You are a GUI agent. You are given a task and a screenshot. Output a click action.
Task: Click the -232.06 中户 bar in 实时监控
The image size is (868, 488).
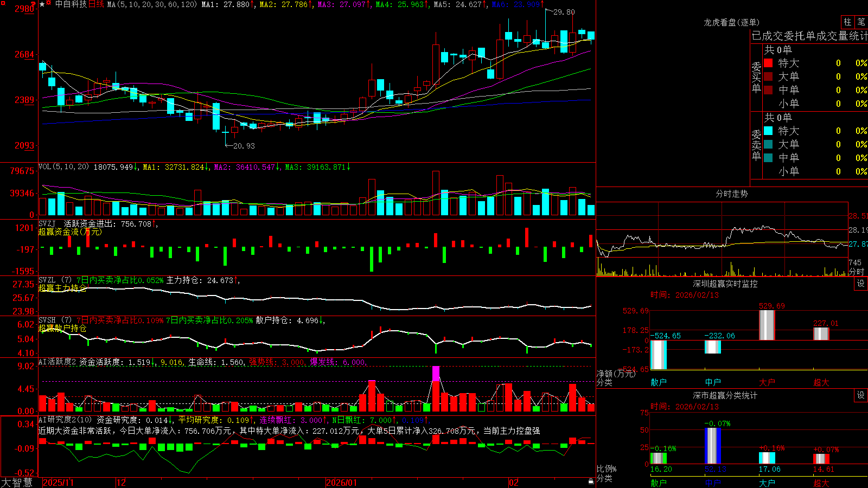coord(713,347)
